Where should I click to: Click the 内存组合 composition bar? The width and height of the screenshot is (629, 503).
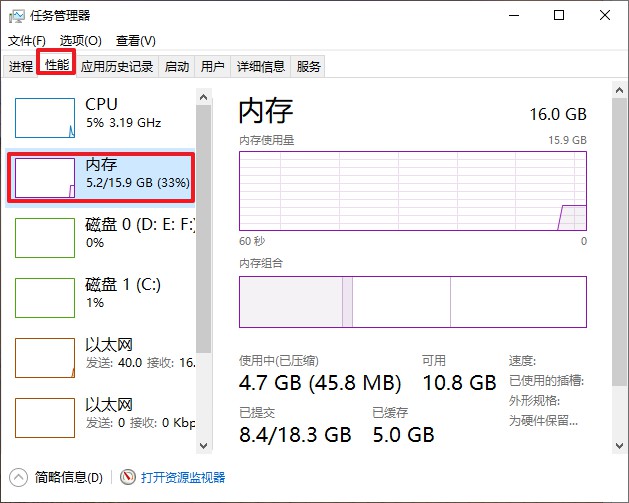[x=413, y=302]
